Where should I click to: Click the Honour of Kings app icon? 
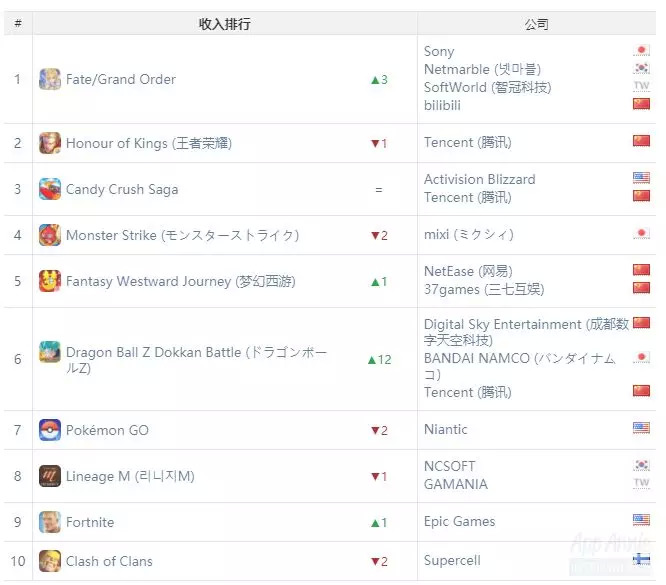(49, 143)
